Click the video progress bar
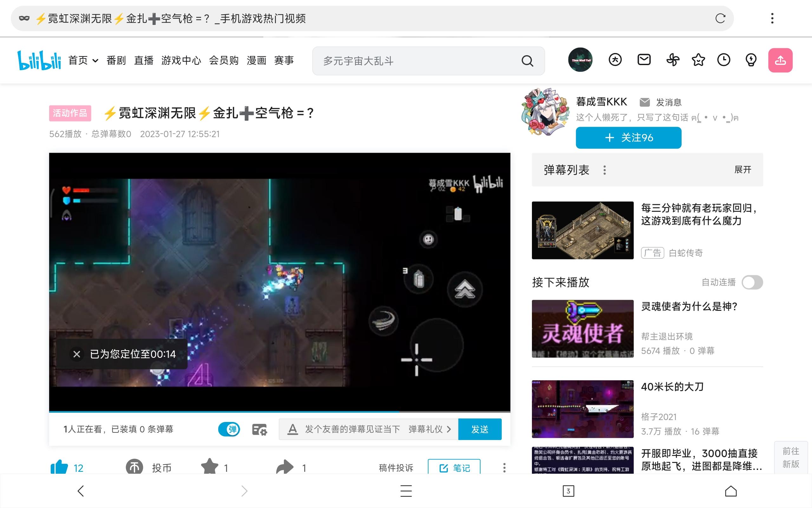 pos(279,411)
